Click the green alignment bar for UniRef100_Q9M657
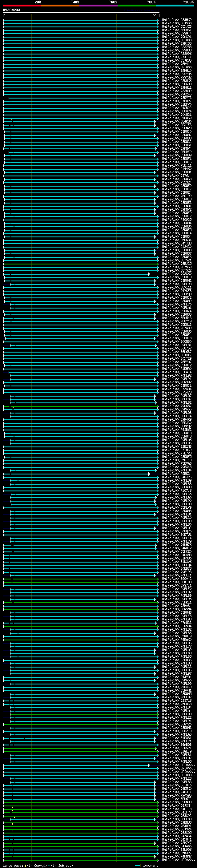Screen dimensions: 197x868 pos(81,406)
